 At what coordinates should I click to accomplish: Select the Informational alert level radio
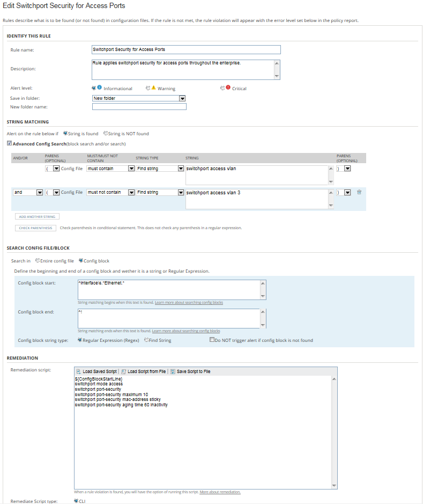pos(94,87)
